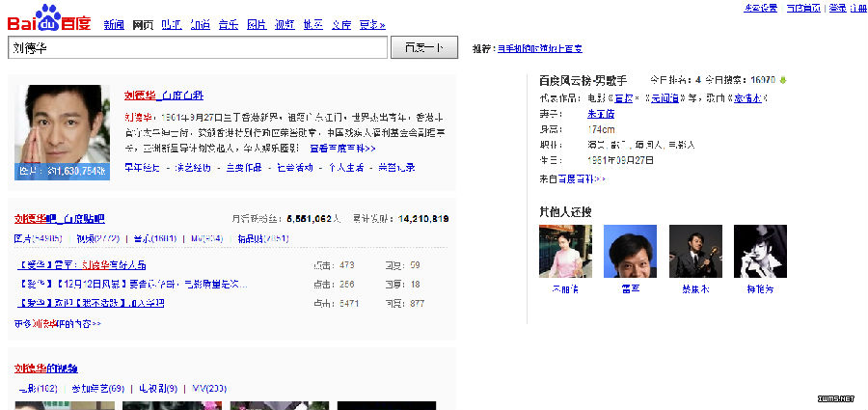This screenshot has height=410, width=868.
Task: Expand the 更多>> more link
Action: (x=372, y=25)
